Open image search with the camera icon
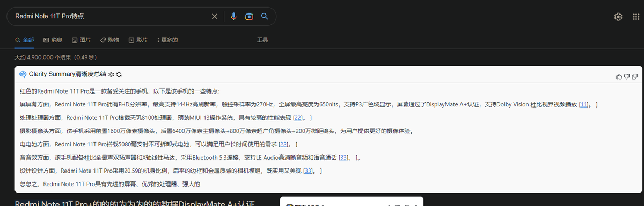The height and width of the screenshot is (206, 644). (x=249, y=17)
